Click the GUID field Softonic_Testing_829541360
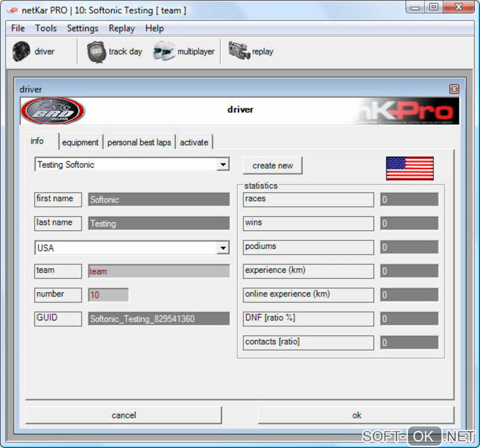This screenshot has height=448, width=480. [x=159, y=319]
